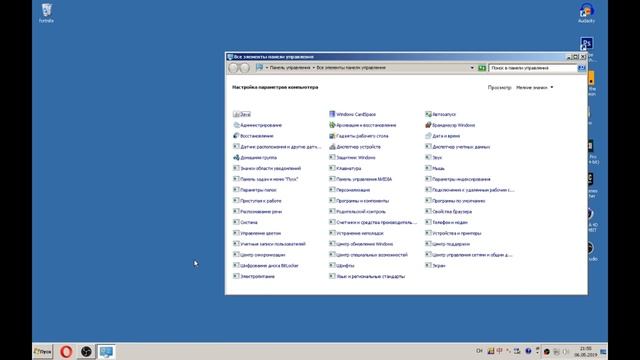Open Устранение неполадок item

click(x=357, y=233)
